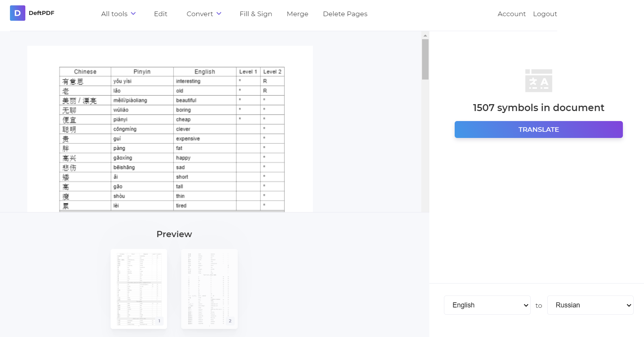
Task: Click the 'gāoxìng' pinyin cell
Action: 142,158
